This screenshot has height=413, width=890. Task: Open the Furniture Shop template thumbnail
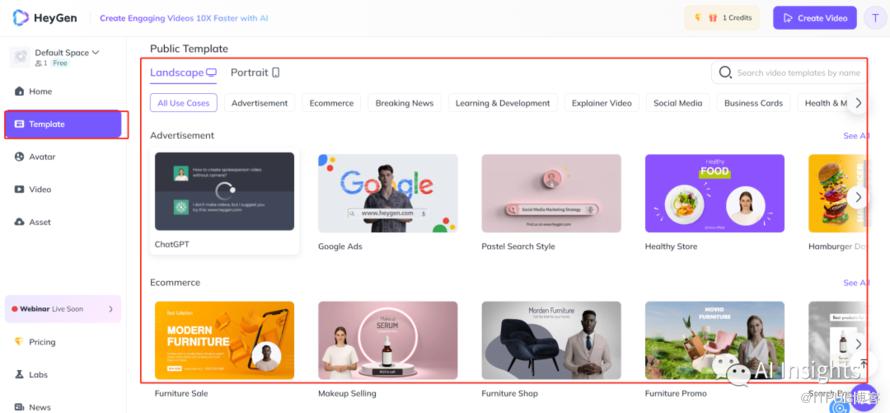pos(551,340)
